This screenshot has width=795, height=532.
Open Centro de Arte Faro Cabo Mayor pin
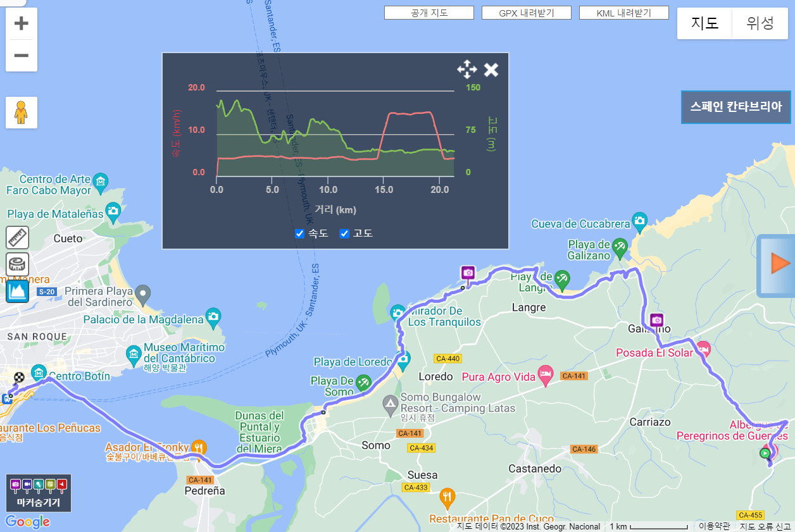coord(101,183)
